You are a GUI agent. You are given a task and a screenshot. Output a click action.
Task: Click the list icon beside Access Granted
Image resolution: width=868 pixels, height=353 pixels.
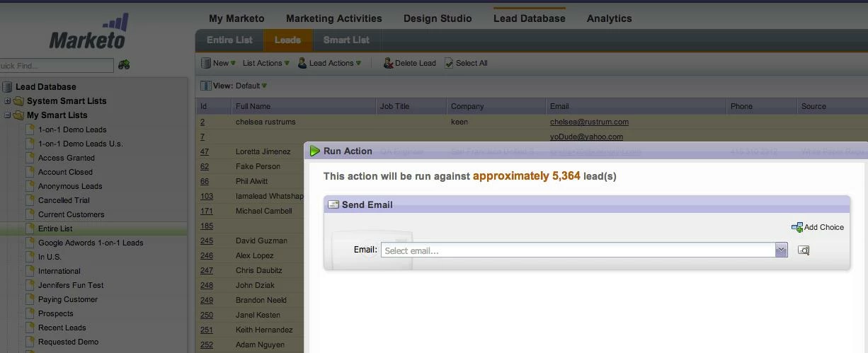pyautogui.click(x=30, y=158)
